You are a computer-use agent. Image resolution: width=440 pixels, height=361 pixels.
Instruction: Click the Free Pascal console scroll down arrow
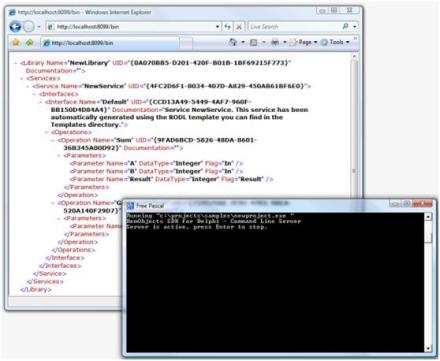pyautogui.click(x=428, y=348)
